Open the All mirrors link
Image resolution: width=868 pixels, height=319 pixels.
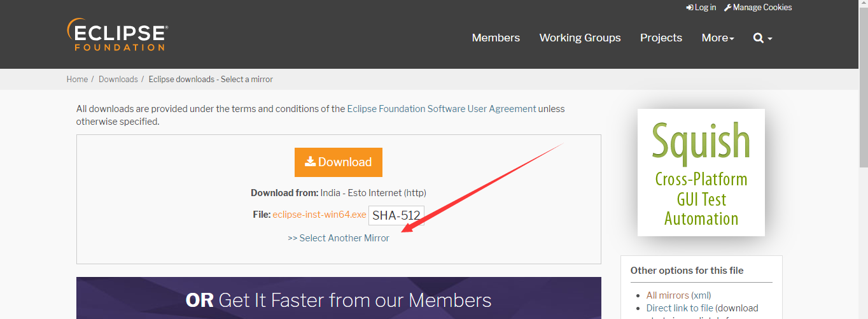pyautogui.click(x=667, y=295)
